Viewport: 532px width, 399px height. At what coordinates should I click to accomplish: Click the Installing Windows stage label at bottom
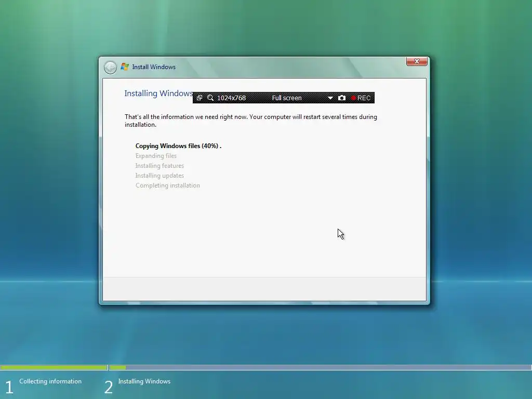144,381
